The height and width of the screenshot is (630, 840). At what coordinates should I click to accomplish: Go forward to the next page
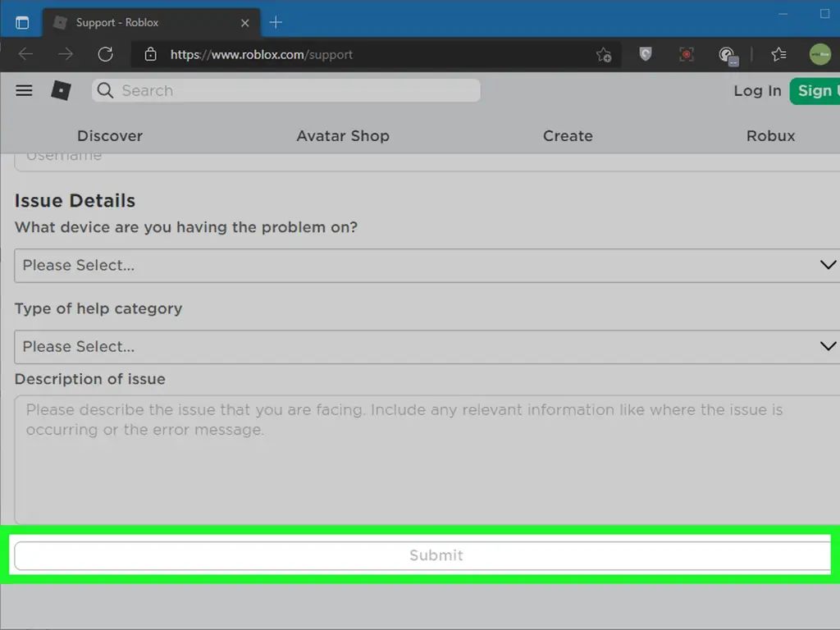point(66,54)
